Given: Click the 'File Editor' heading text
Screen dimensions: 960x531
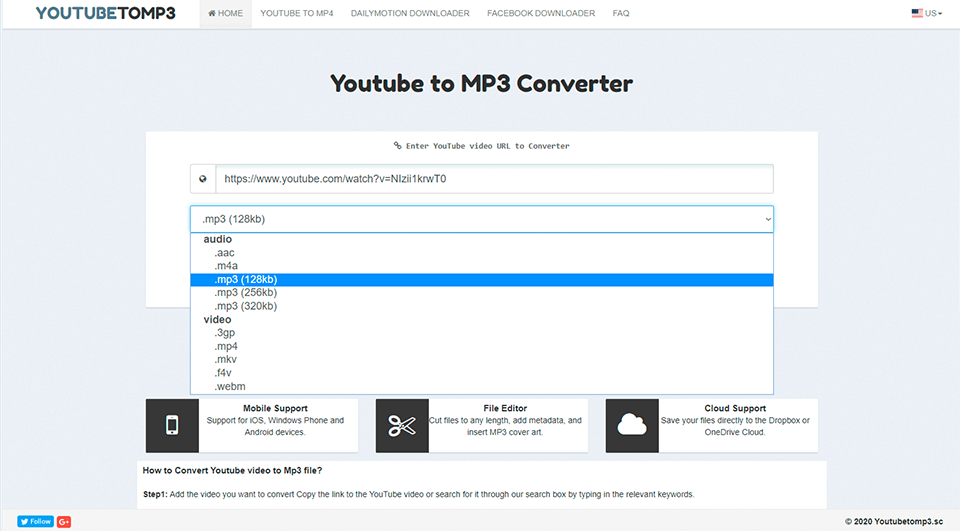Looking at the screenshot, I should (x=505, y=409).
